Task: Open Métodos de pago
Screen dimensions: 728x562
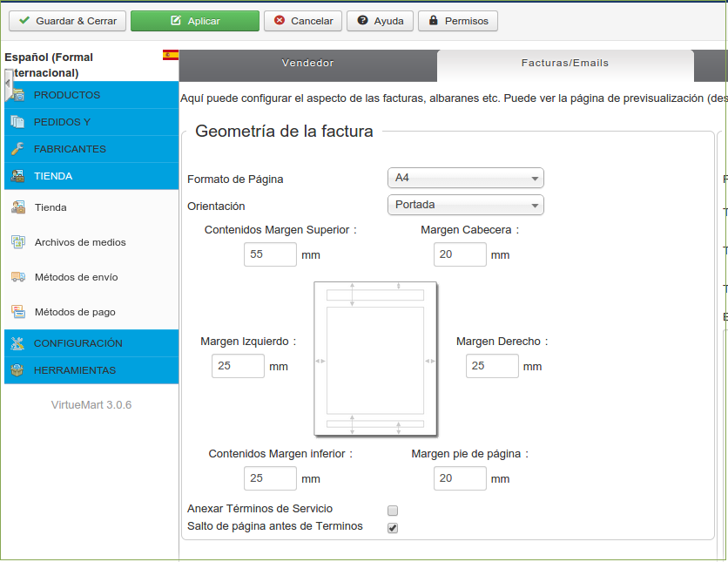Action: tap(91, 312)
